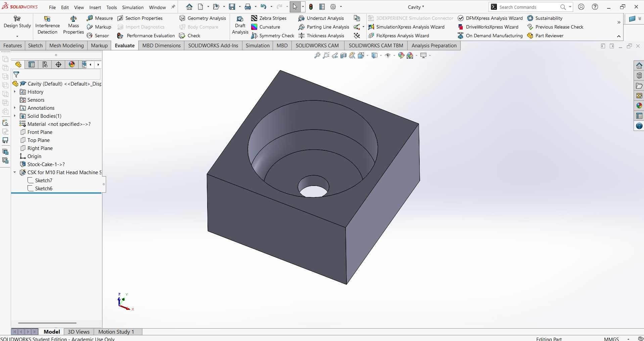Switch to the SOLIDWORKS CAM tab
Screen dimensions: 644x341
pos(317,46)
